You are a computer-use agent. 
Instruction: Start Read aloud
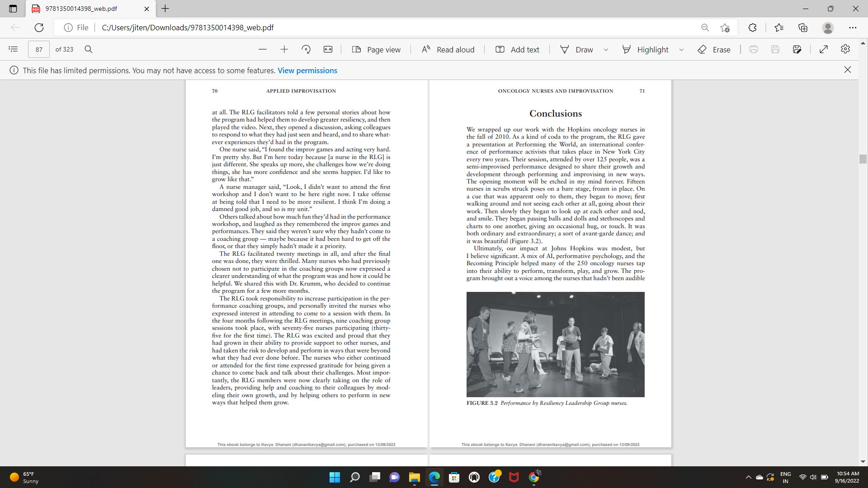[x=448, y=49]
